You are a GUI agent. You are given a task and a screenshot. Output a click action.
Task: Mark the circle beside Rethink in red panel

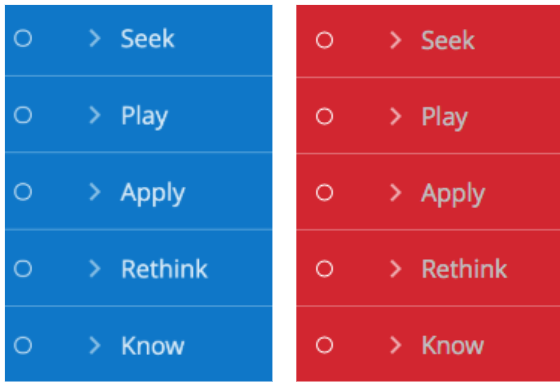point(325,269)
